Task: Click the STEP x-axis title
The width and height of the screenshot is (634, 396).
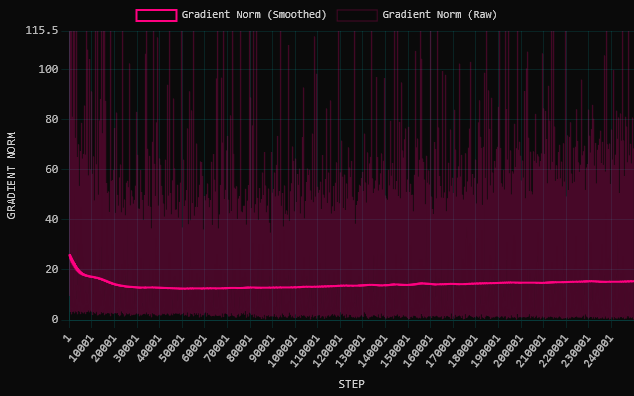Action: coord(351,384)
